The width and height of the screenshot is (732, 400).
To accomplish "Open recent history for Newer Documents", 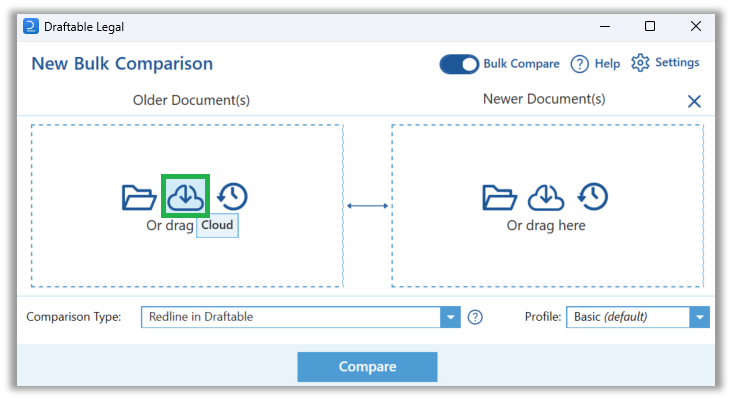I will 593,196.
